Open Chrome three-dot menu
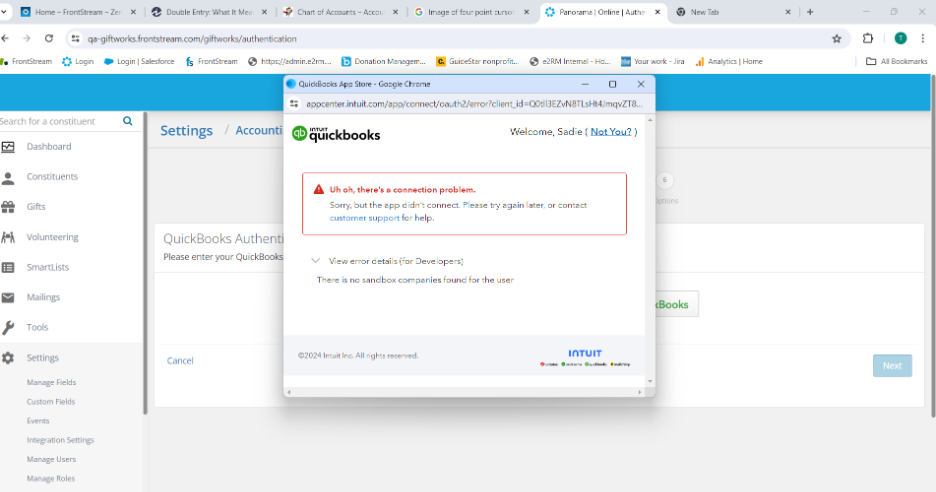This screenshot has height=492, width=936. (923, 38)
